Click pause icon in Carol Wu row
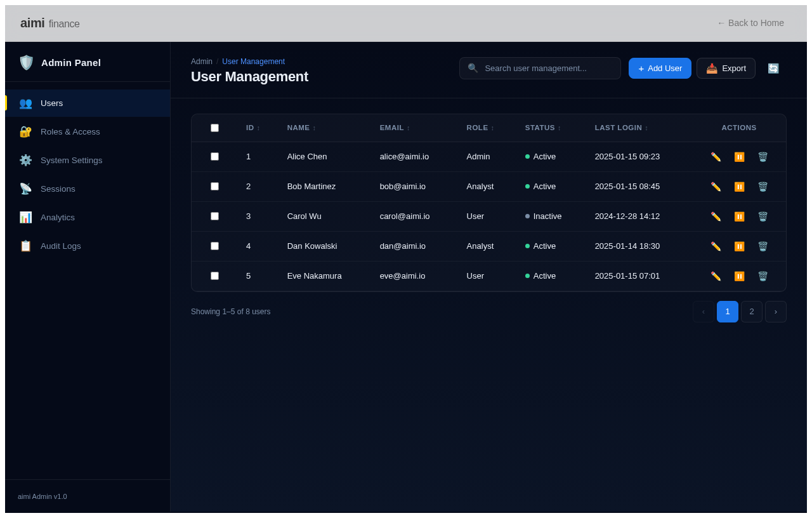This screenshot has width=812, height=518. [739, 216]
